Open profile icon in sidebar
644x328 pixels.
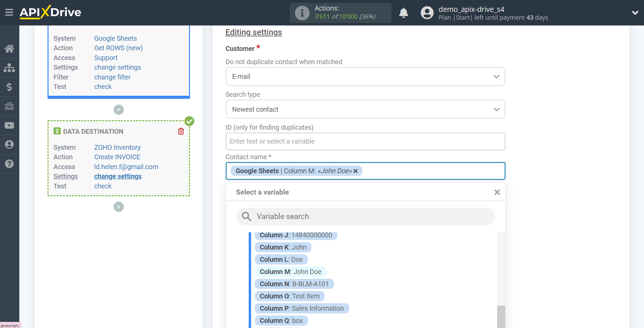[x=9, y=145]
